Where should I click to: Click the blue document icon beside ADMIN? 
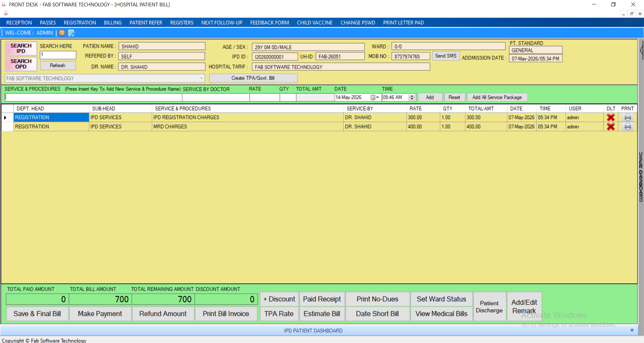(71, 33)
